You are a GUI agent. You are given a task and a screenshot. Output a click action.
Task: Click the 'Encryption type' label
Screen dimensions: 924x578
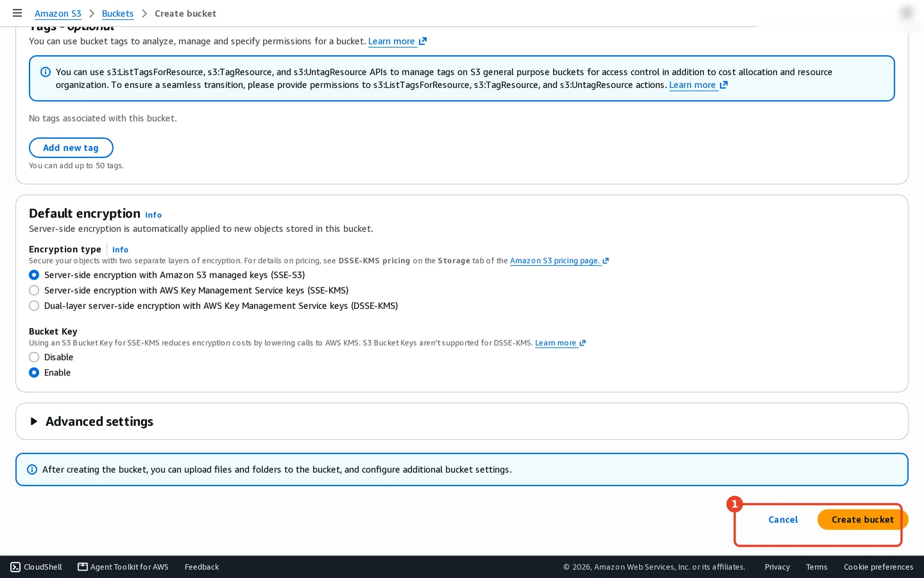point(65,249)
